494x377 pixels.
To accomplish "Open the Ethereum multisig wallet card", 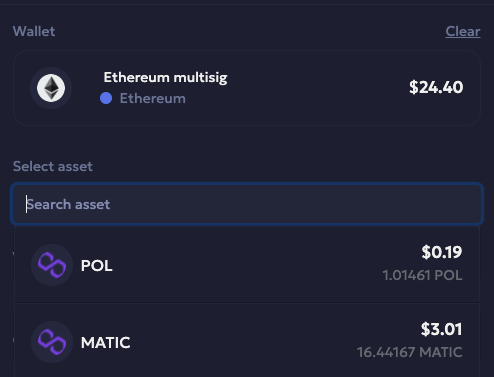I will (247, 88).
